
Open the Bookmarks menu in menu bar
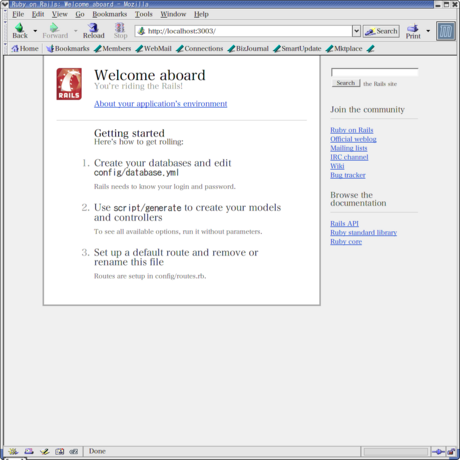[110, 14]
